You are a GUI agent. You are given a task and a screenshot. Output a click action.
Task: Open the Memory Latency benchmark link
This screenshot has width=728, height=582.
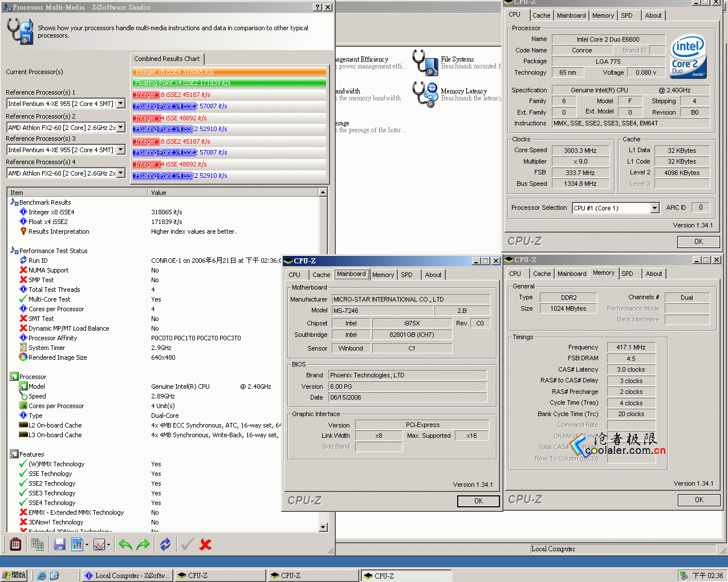click(463, 91)
